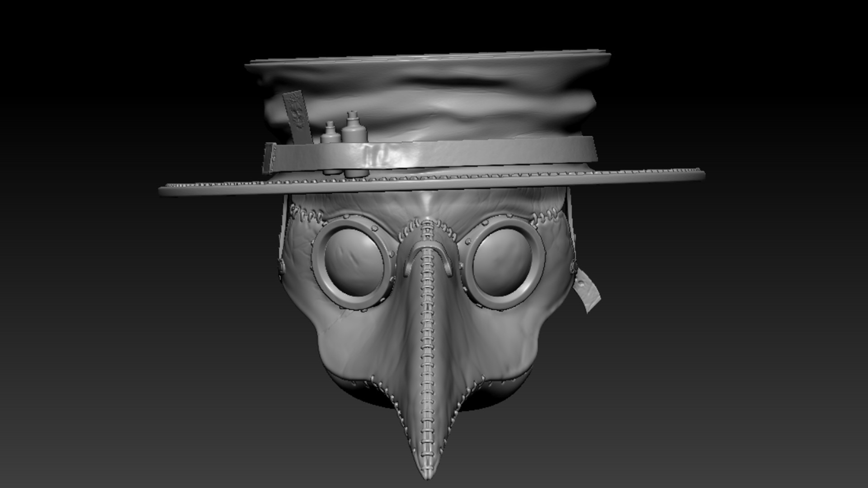868x488 pixels.
Task: Click the hat band buckle at left end
Action: [x=270, y=158]
